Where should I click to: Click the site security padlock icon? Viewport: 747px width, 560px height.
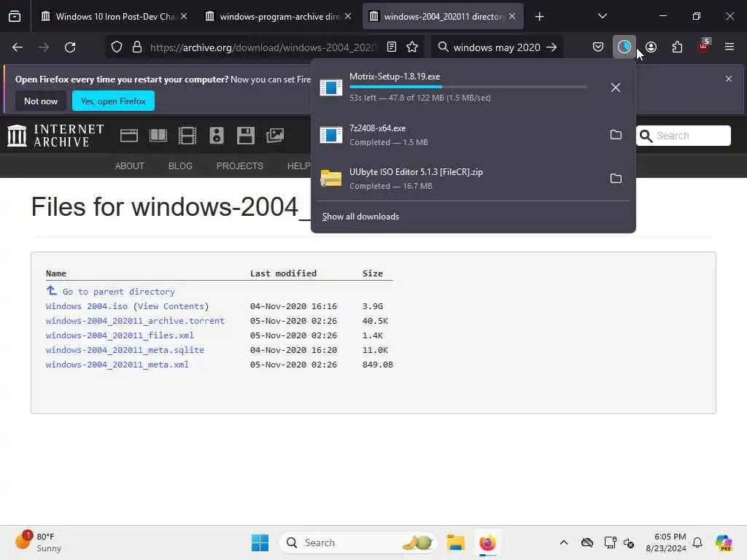pos(137,47)
